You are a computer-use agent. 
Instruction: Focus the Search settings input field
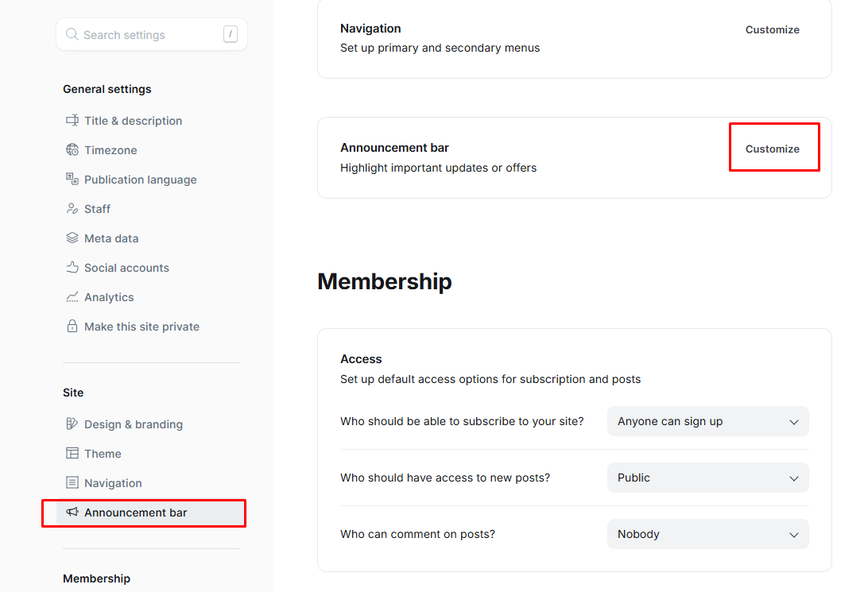coord(143,35)
